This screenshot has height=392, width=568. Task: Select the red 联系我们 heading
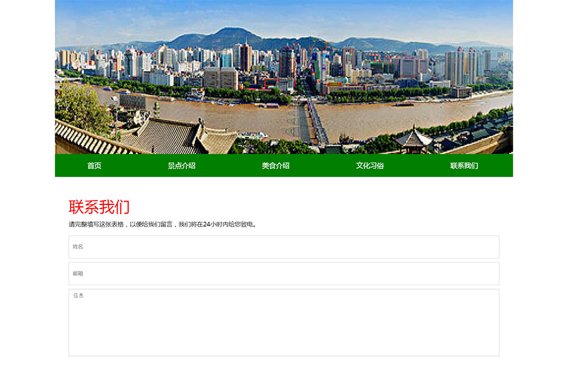coord(99,207)
